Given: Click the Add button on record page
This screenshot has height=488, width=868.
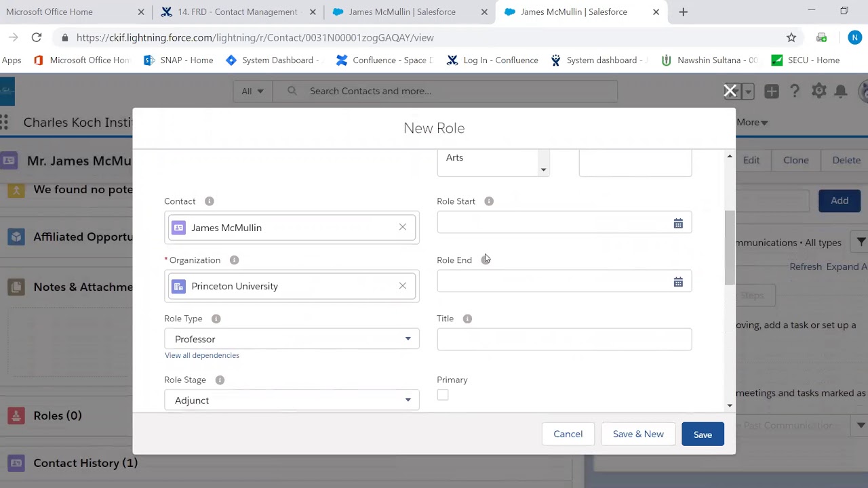Looking at the screenshot, I should click(x=840, y=201).
